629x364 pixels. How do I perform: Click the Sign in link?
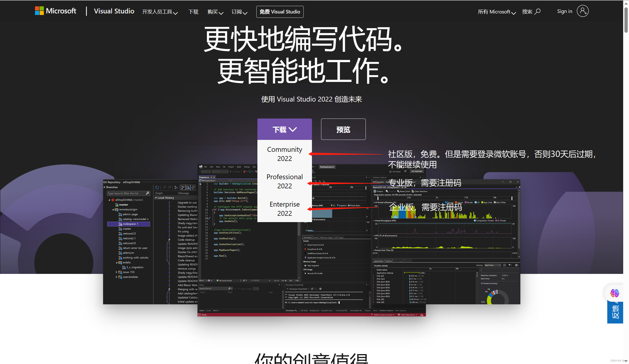pos(565,11)
